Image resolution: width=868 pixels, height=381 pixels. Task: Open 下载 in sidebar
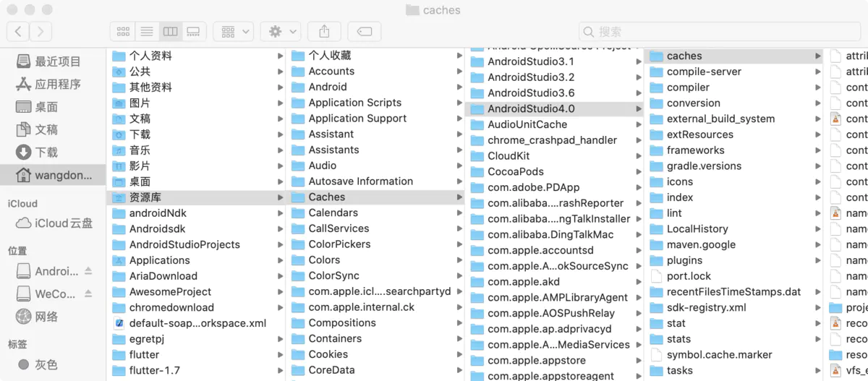(52, 152)
